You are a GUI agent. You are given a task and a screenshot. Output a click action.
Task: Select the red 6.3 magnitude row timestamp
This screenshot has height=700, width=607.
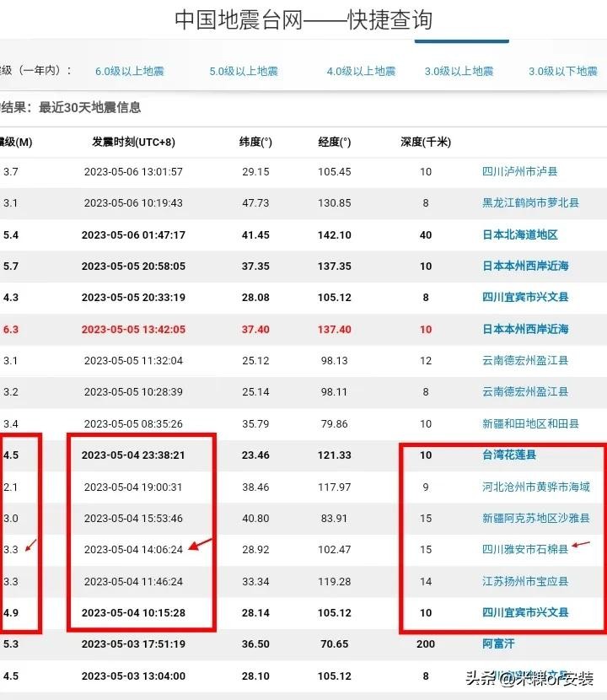[133, 329]
